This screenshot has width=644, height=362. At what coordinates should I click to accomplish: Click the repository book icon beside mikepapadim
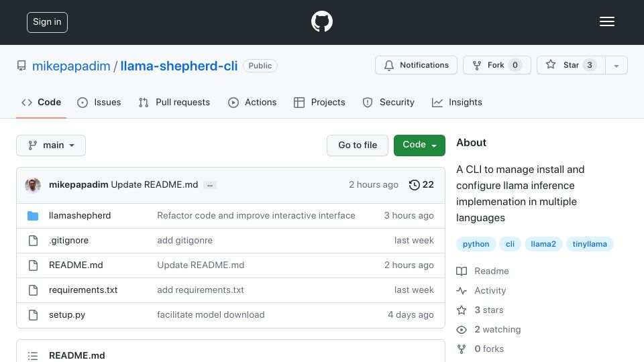[x=21, y=66]
